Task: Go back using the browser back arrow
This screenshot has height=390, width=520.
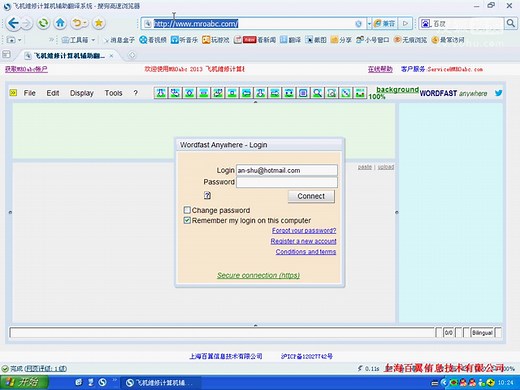Action: 13,23
